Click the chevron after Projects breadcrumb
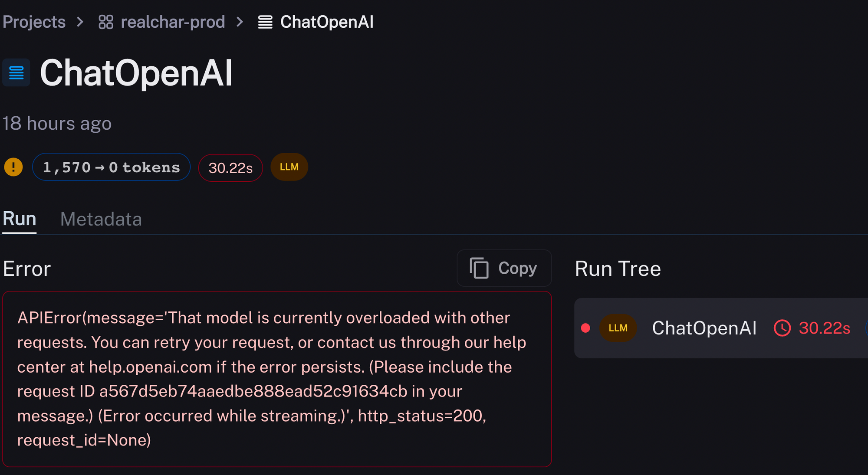 coord(80,22)
